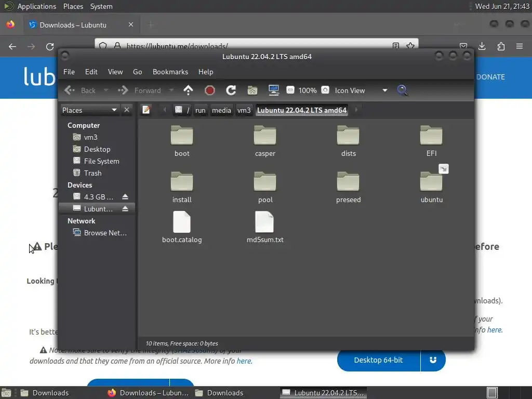Select the boot.catalog file
Screen dimensions: 532x399
point(182,228)
